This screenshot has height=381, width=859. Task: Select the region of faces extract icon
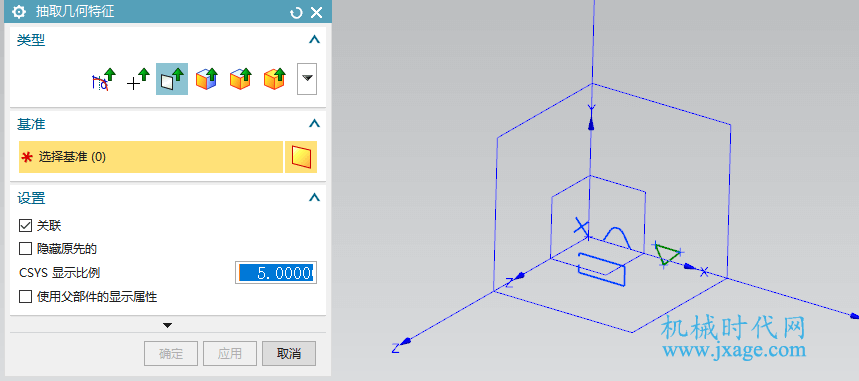[x=240, y=79]
